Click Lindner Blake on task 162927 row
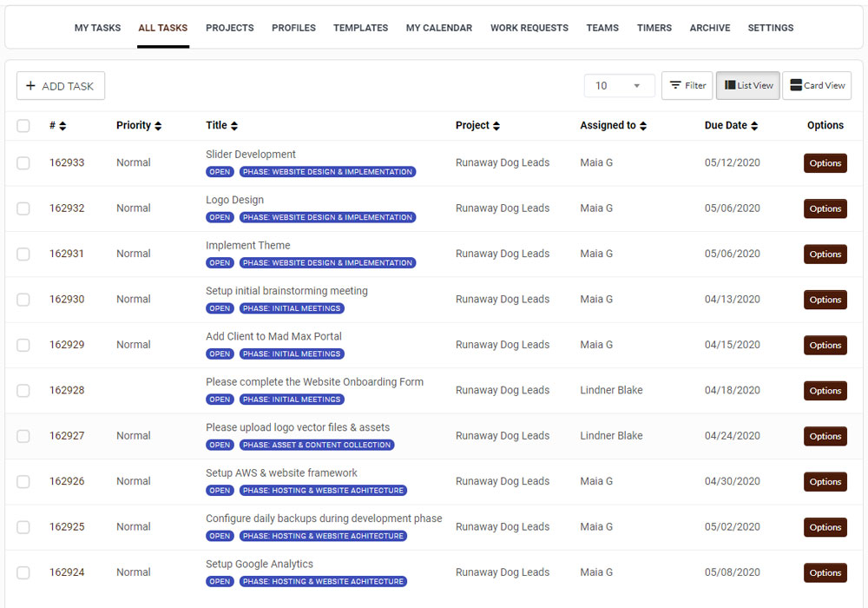Image resolution: width=868 pixels, height=608 pixels. (x=611, y=436)
